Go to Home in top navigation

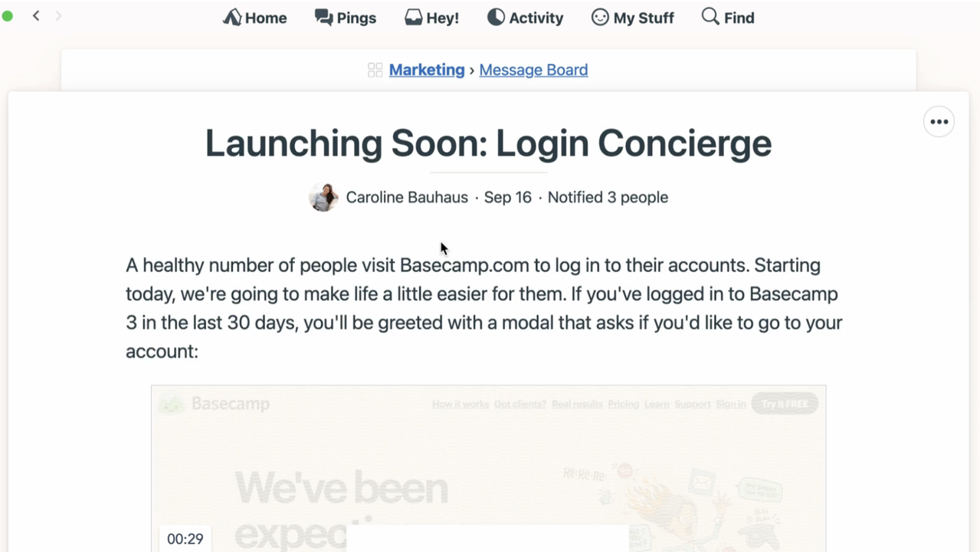(255, 18)
